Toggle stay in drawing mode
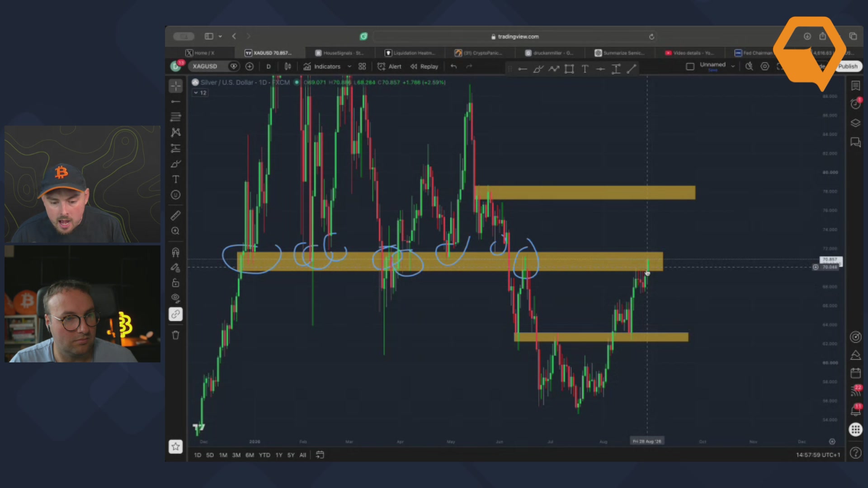This screenshot has height=488, width=868. (x=176, y=267)
